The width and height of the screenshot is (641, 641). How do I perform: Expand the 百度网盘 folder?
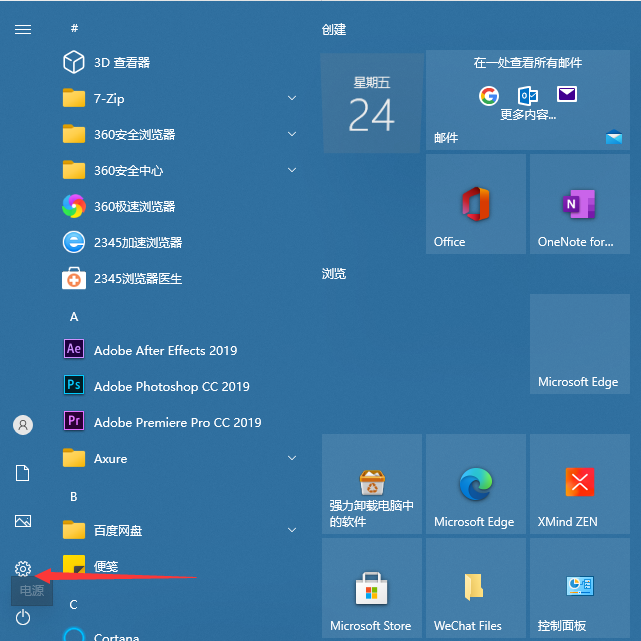[292, 530]
